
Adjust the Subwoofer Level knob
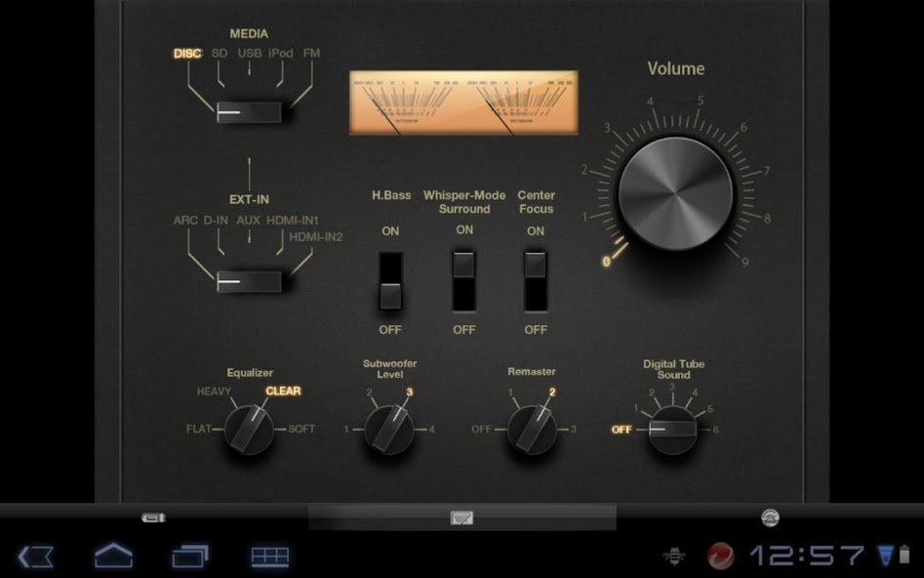[390, 428]
